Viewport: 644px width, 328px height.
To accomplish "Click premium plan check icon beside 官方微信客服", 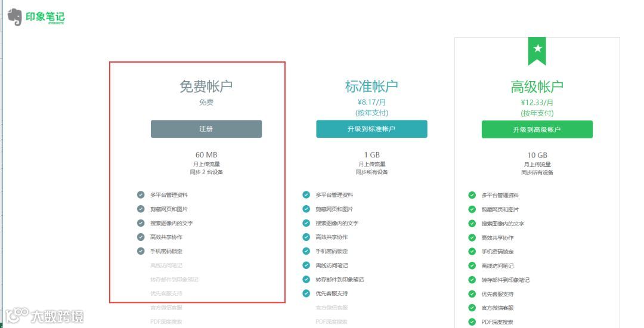I will coord(472,308).
